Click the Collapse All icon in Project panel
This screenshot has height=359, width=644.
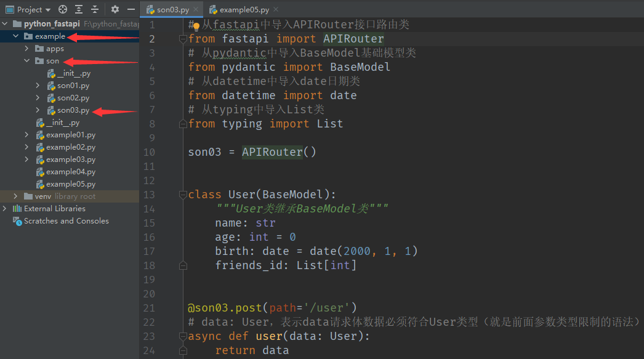(x=94, y=10)
